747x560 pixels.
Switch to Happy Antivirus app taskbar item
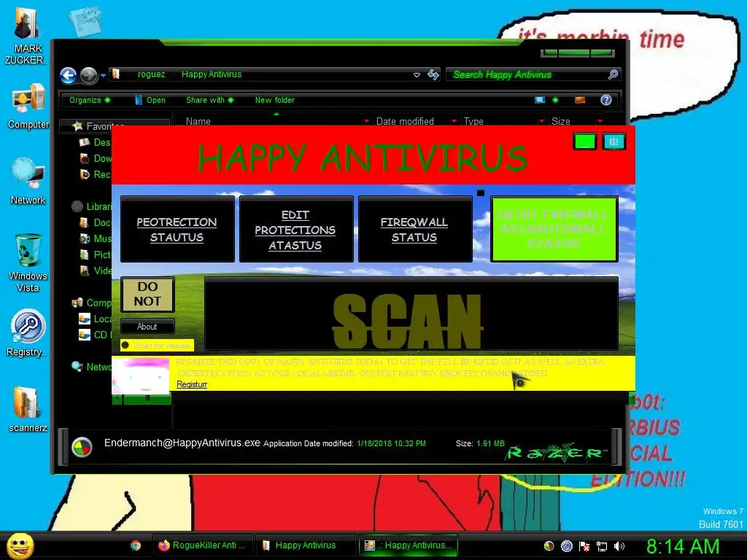coord(409,545)
